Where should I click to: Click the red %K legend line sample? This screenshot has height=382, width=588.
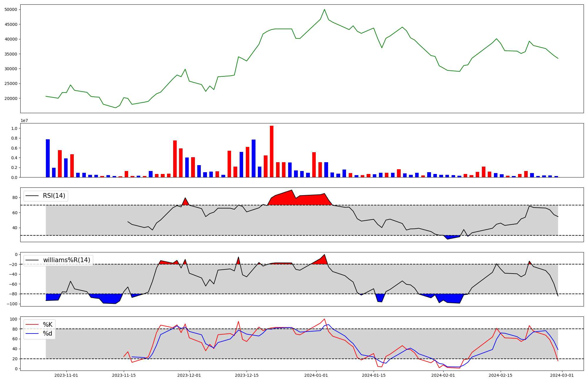pos(32,325)
